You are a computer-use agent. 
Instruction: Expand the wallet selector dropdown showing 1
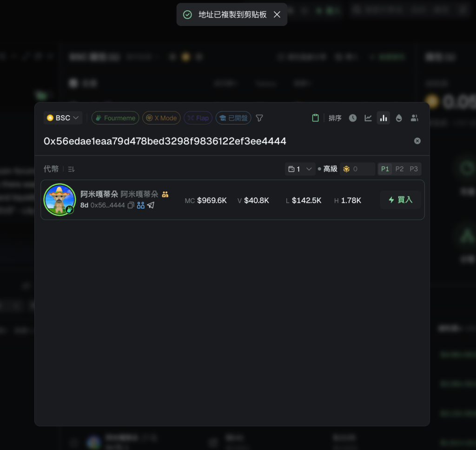(300, 169)
